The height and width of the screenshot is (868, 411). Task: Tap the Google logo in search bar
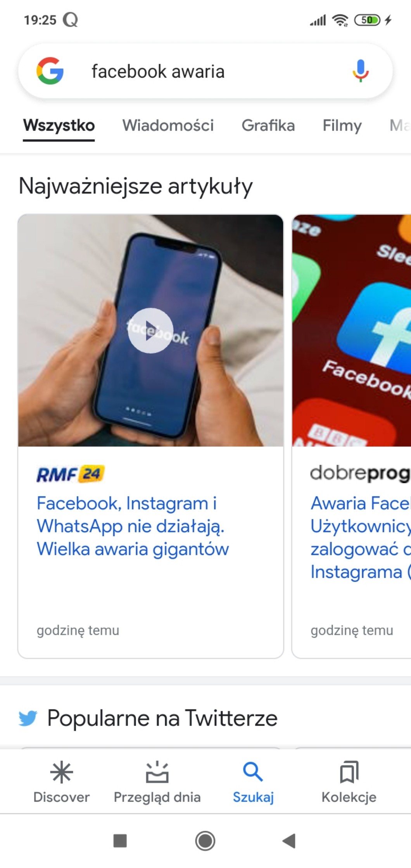click(50, 71)
